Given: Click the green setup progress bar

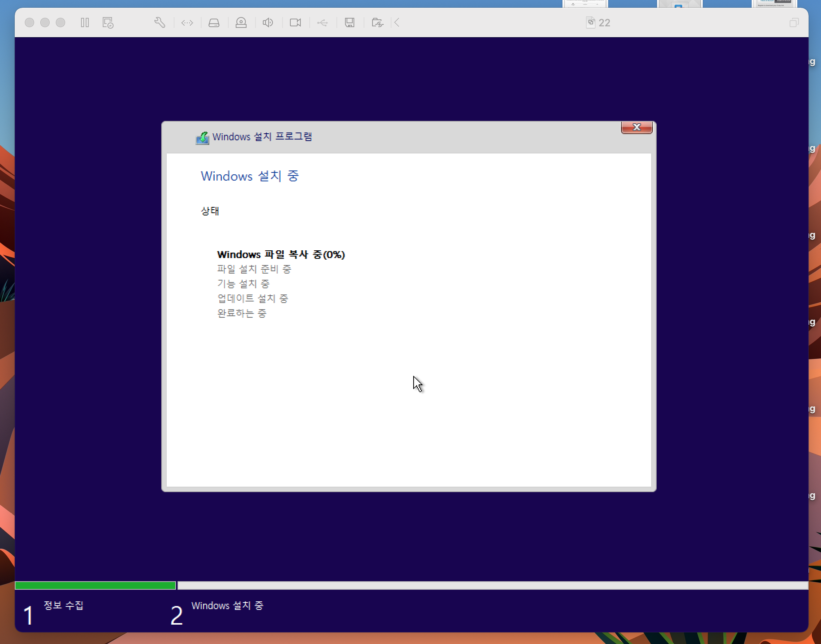Looking at the screenshot, I should (x=95, y=585).
